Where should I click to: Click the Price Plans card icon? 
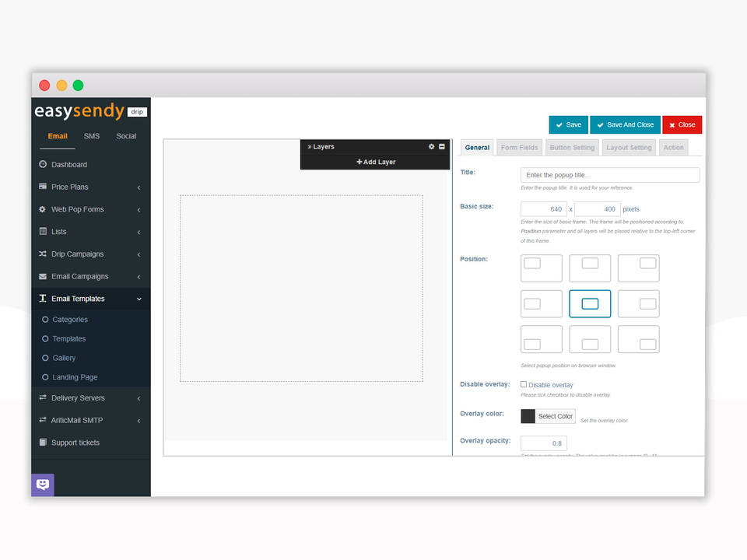pyautogui.click(x=43, y=187)
